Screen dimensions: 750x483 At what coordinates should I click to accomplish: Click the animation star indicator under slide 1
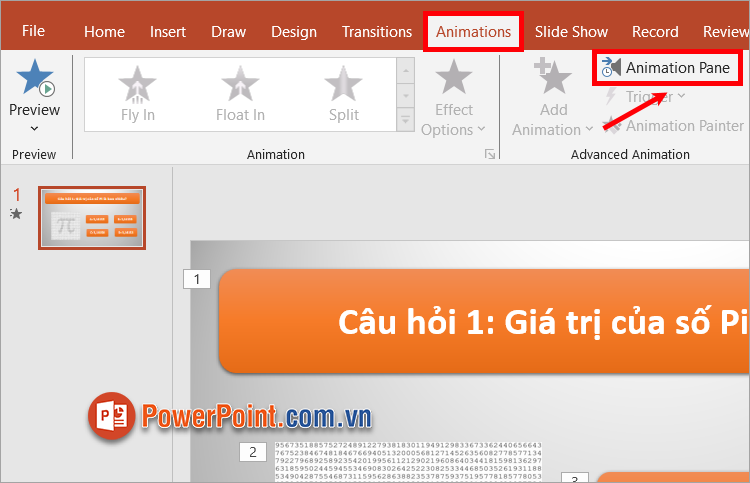[x=16, y=214]
